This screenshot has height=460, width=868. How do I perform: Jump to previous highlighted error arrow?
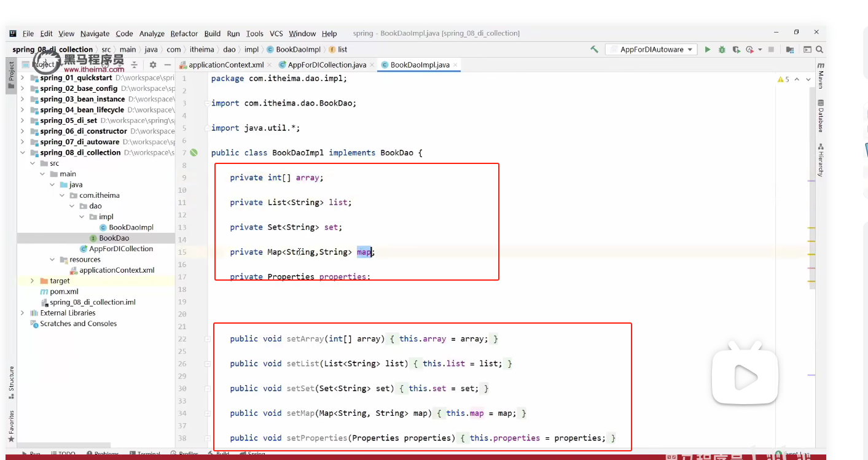797,79
